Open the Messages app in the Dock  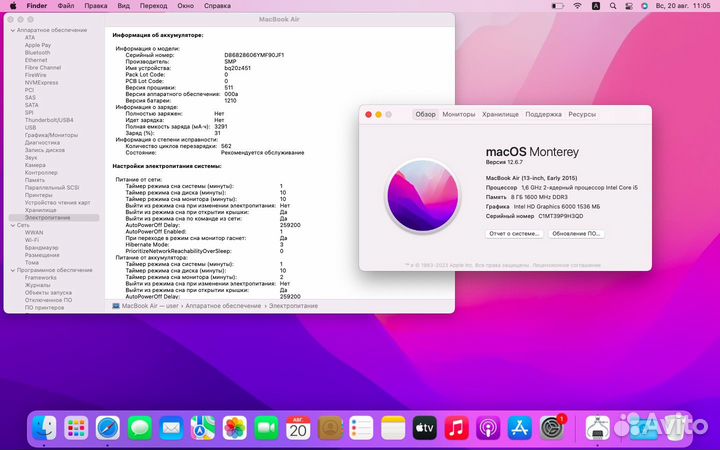coord(140,428)
